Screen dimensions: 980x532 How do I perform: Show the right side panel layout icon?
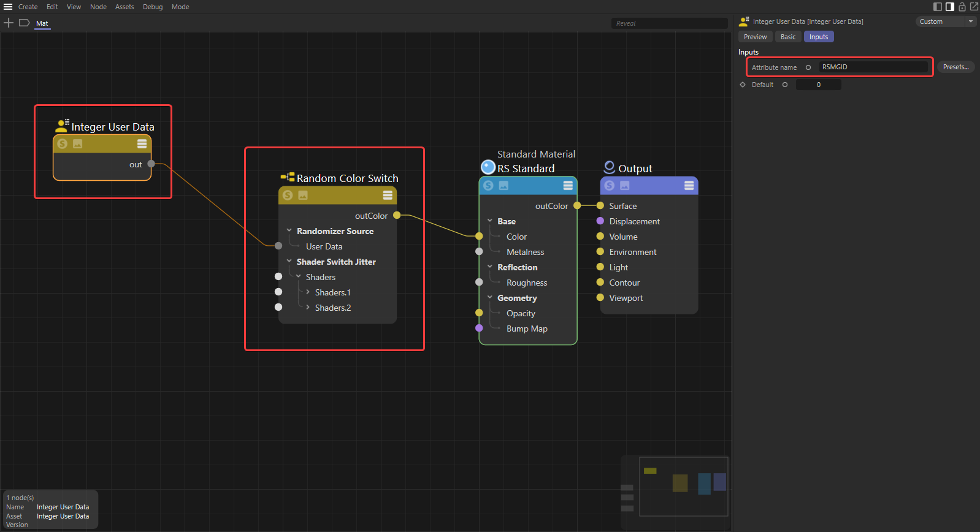(950, 7)
